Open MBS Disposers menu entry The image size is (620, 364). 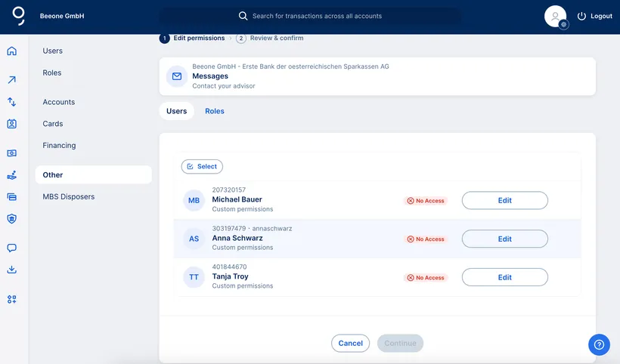(x=69, y=196)
